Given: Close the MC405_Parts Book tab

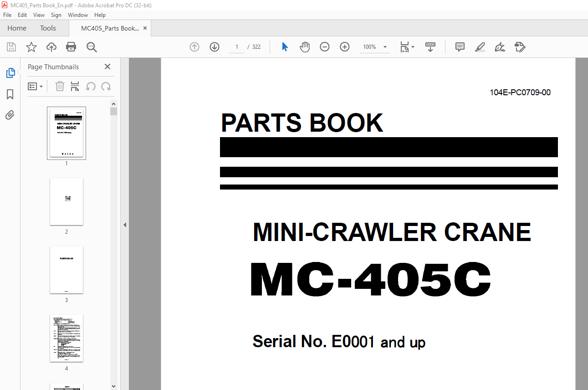Looking at the screenshot, I should (x=145, y=28).
